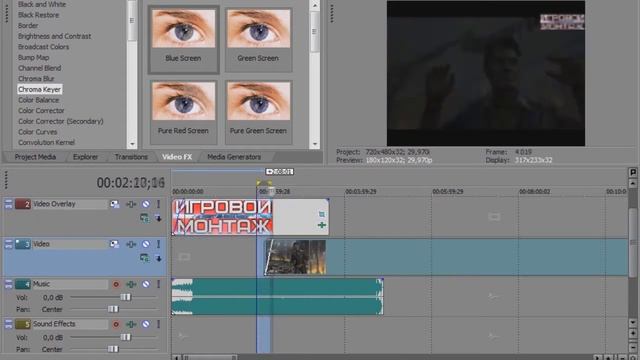This screenshot has width=640, height=360.
Task: Choose Pure Red Screen preset thumbnail
Action: coord(183,112)
